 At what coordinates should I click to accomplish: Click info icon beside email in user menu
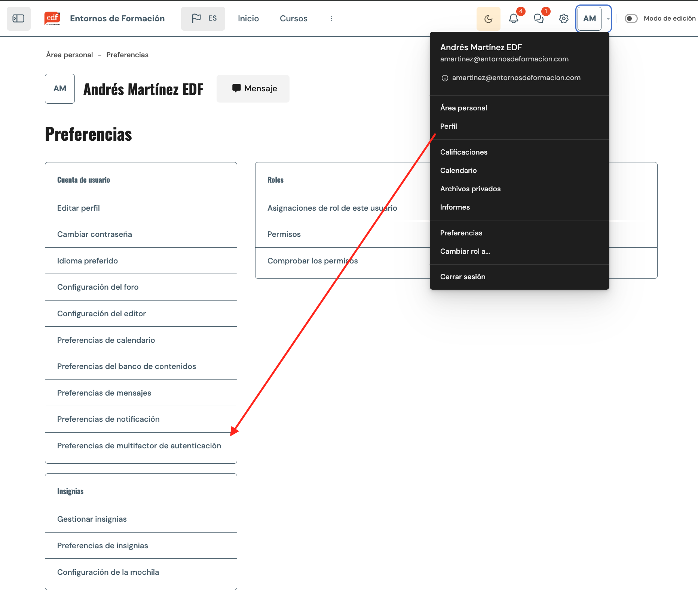445,78
